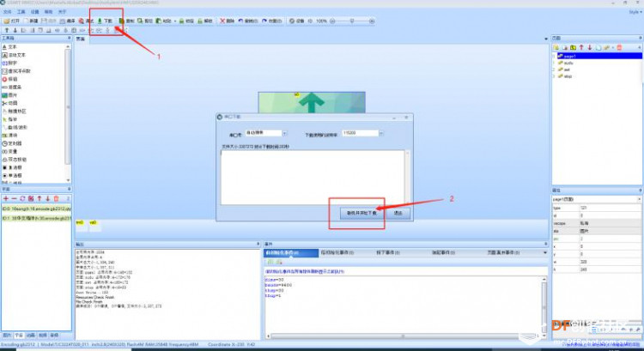Open the page1 component dropdown in attributes panel

[x=639, y=199]
